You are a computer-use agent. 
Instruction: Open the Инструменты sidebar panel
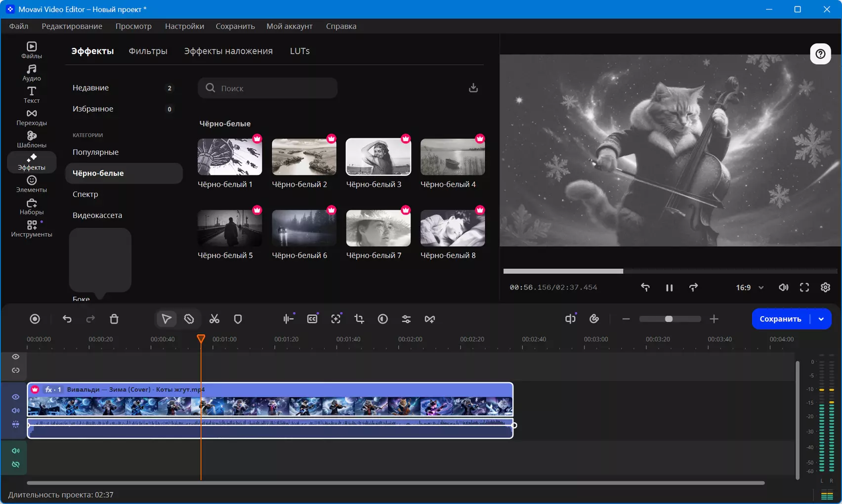[32, 229]
